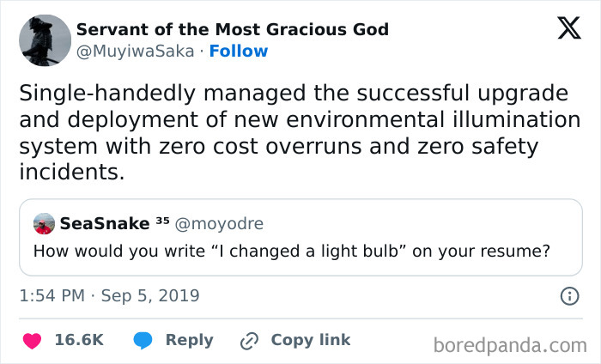The height and width of the screenshot is (364, 601).
Task: Click the 16.6K likes count
Action: click(x=79, y=340)
